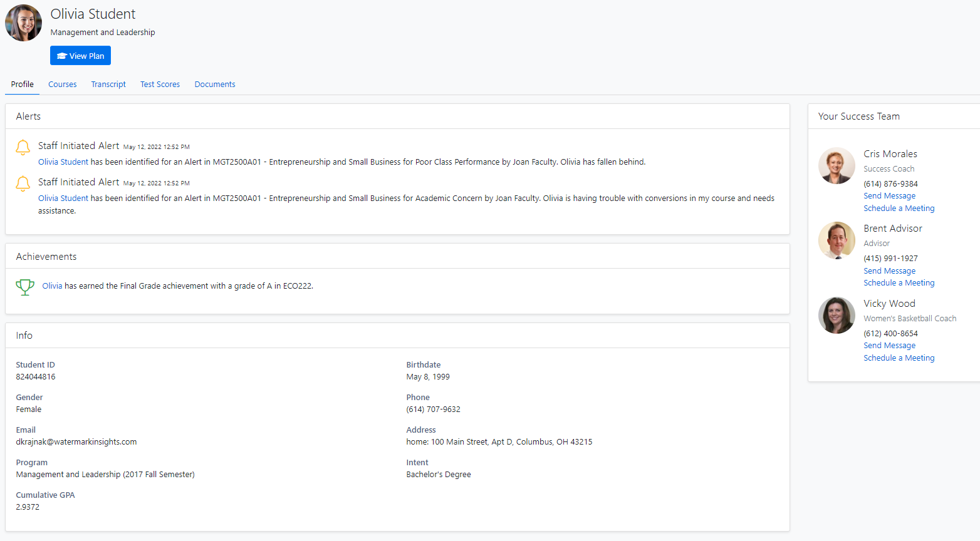
Task: Select the Profile tab
Action: (x=22, y=84)
